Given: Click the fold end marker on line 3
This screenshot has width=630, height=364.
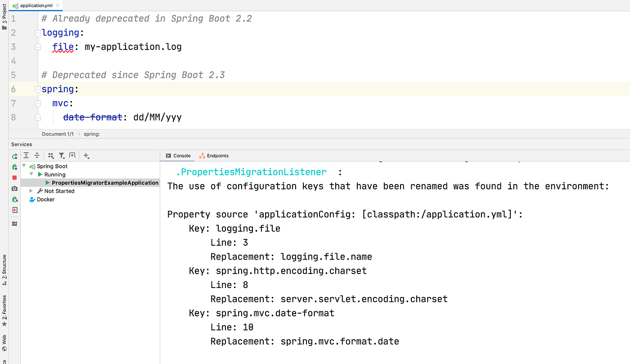Looking at the screenshot, I should (38, 47).
